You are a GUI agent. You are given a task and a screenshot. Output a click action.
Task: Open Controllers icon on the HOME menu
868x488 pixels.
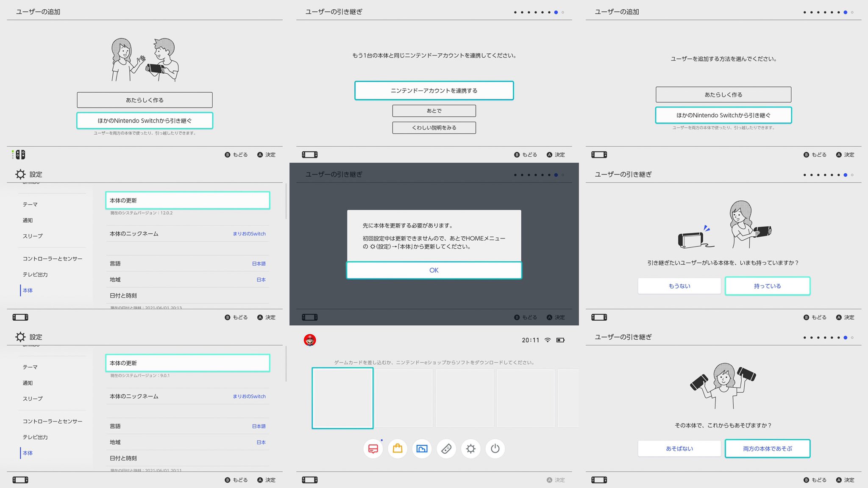point(446,449)
